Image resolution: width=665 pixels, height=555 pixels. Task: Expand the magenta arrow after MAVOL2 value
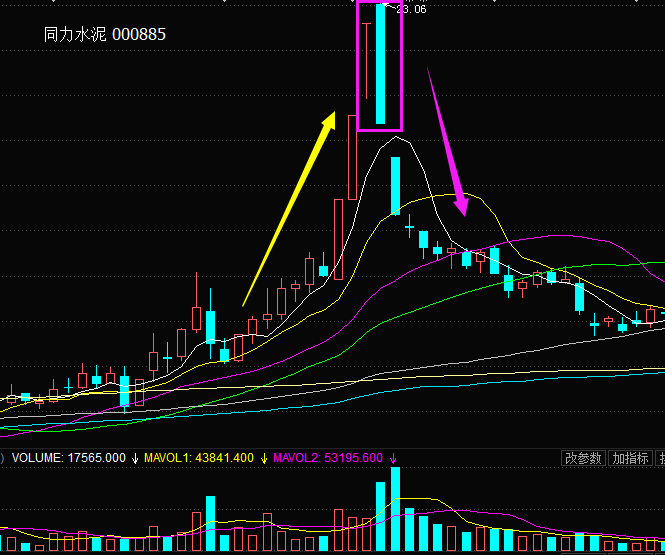click(x=393, y=458)
